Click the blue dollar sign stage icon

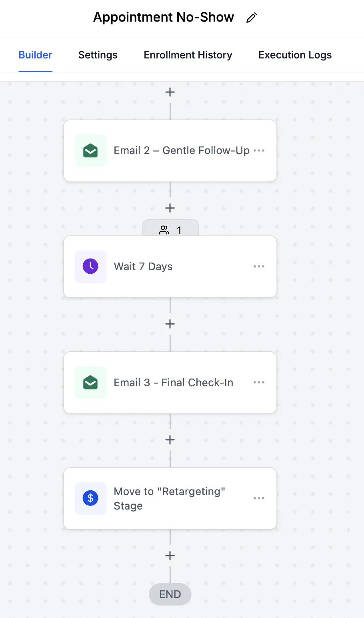pos(90,498)
